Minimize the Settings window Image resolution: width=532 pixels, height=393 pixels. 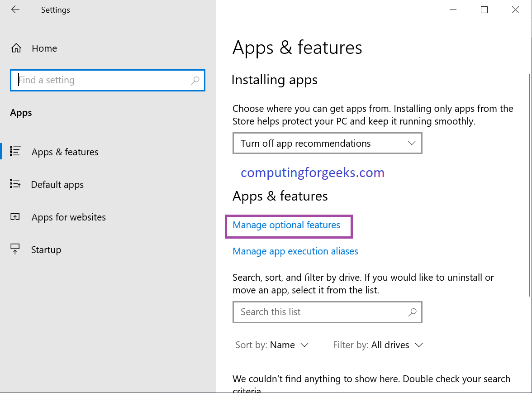click(x=453, y=10)
